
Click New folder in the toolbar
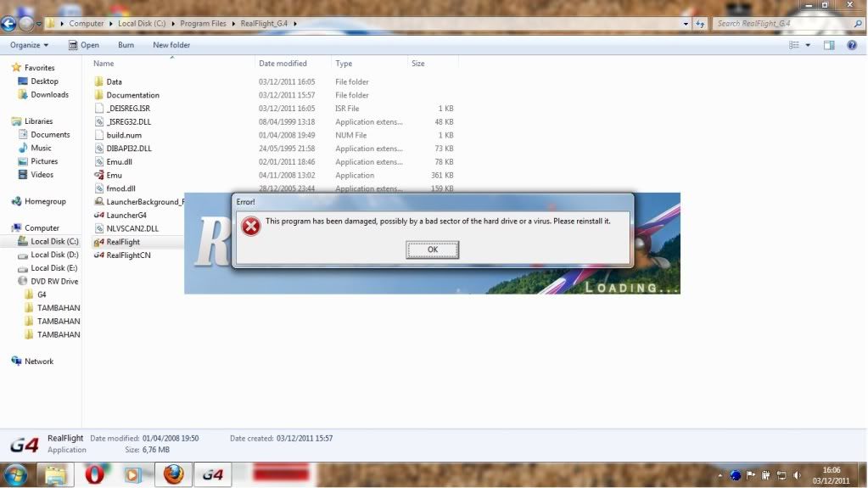point(171,45)
